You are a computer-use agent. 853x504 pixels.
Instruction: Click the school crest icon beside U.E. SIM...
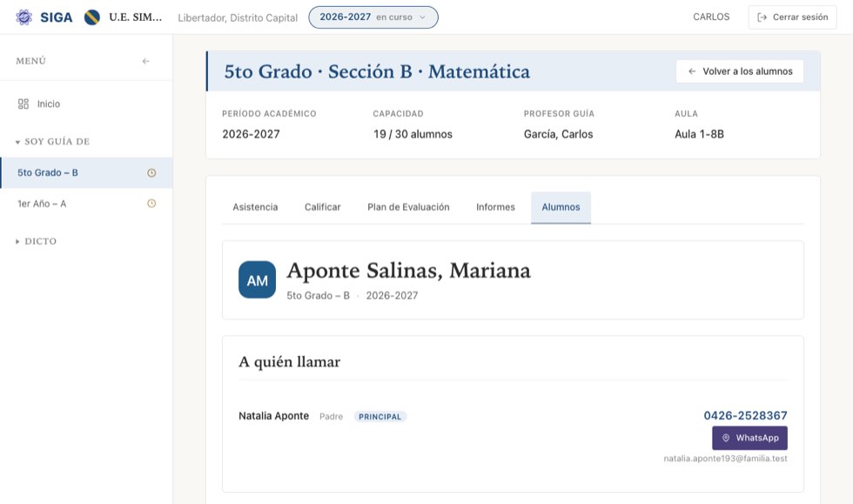92,17
